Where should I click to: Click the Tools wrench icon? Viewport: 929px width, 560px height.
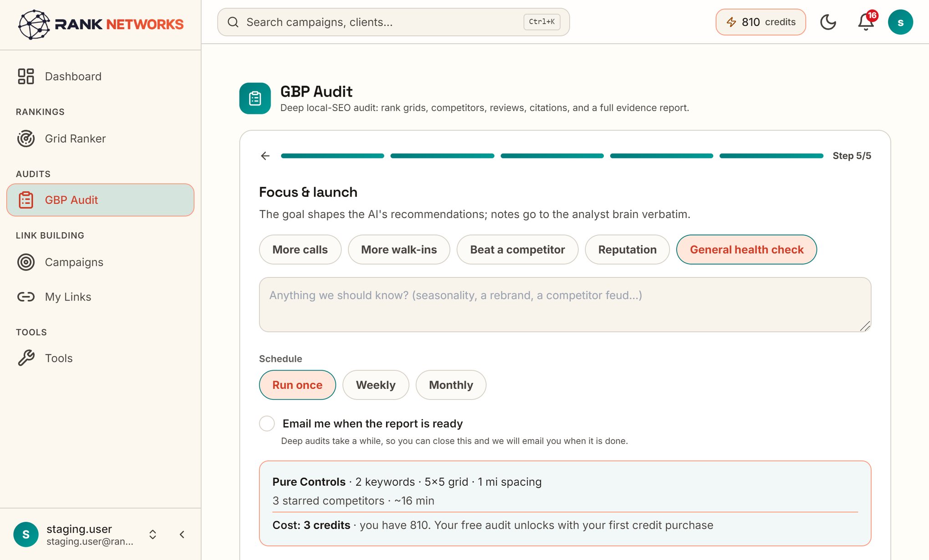[x=26, y=358]
